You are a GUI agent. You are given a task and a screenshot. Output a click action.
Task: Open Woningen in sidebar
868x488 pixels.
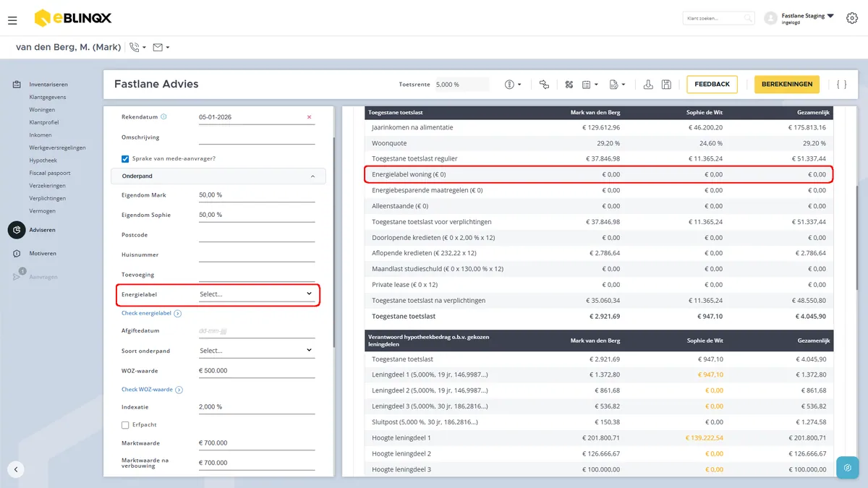click(42, 110)
